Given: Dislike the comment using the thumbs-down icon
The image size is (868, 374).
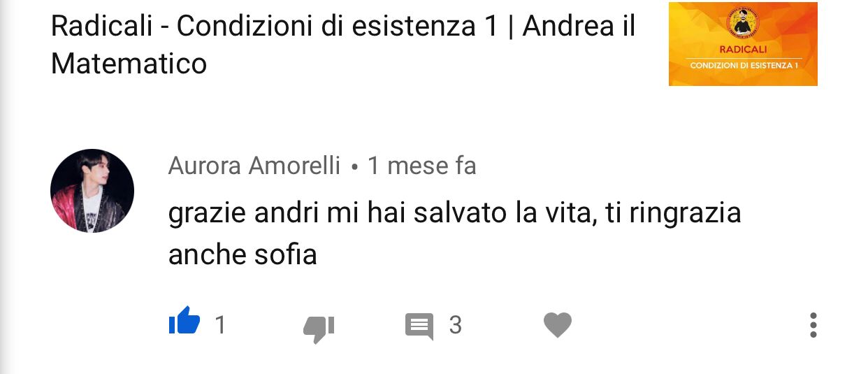Looking at the screenshot, I should [319, 328].
